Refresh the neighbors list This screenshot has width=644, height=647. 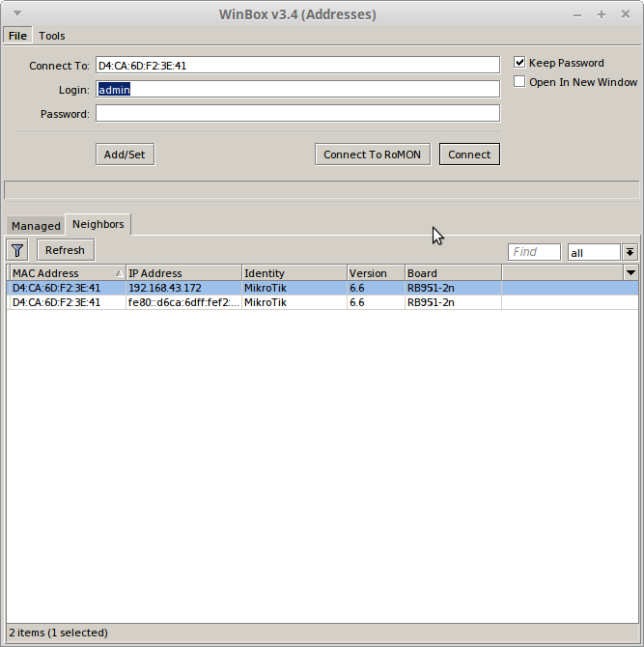[66, 250]
